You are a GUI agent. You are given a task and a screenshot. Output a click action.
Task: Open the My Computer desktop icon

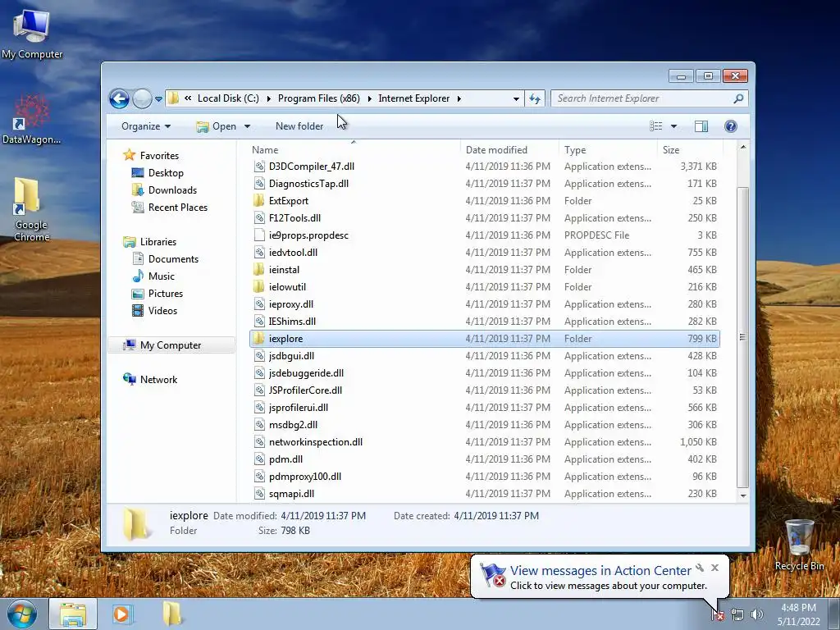click(x=32, y=34)
